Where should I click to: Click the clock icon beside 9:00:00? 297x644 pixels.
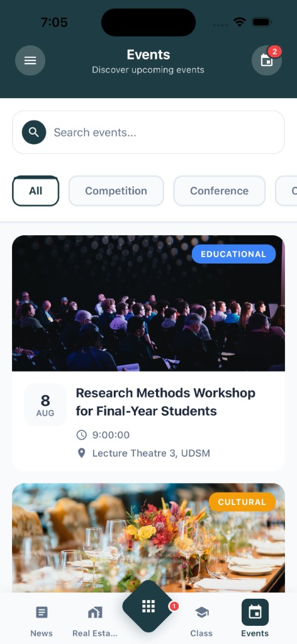point(82,435)
